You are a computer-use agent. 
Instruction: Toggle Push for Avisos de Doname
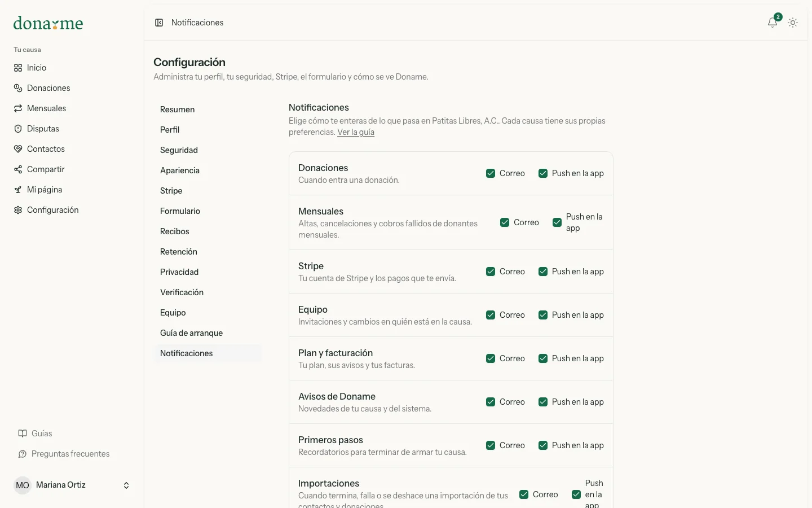pos(543,402)
